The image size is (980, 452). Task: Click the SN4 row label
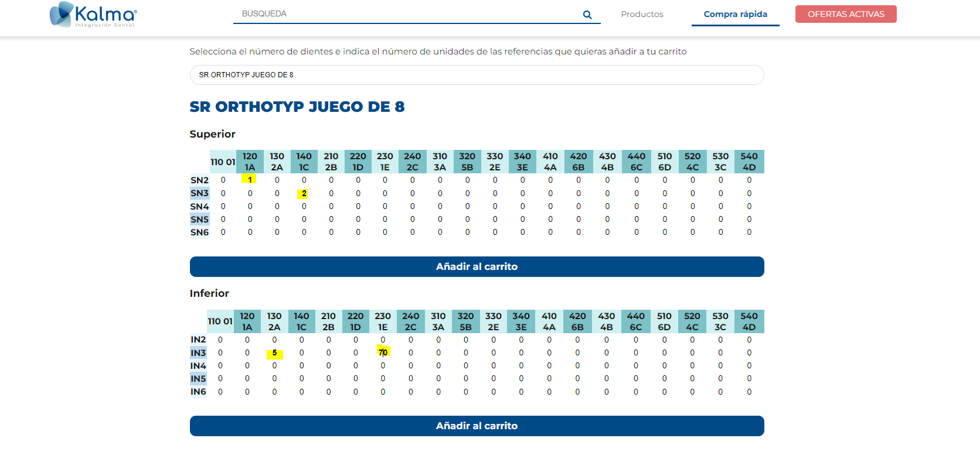click(199, 206)
